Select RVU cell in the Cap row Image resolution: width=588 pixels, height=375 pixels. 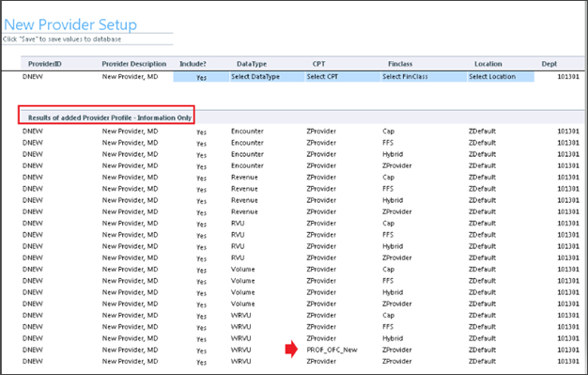point(238,224)
